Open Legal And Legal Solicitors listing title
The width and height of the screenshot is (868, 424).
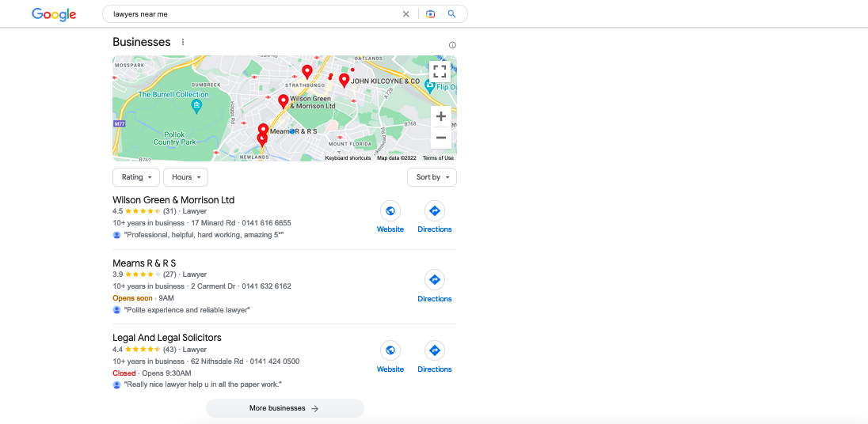tap(166, 337)
